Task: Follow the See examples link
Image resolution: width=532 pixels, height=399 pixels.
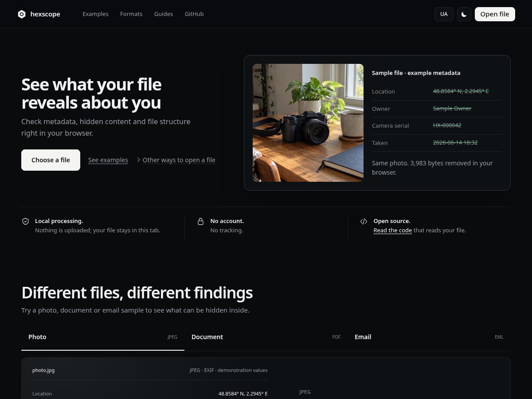Action: (108, 160)
